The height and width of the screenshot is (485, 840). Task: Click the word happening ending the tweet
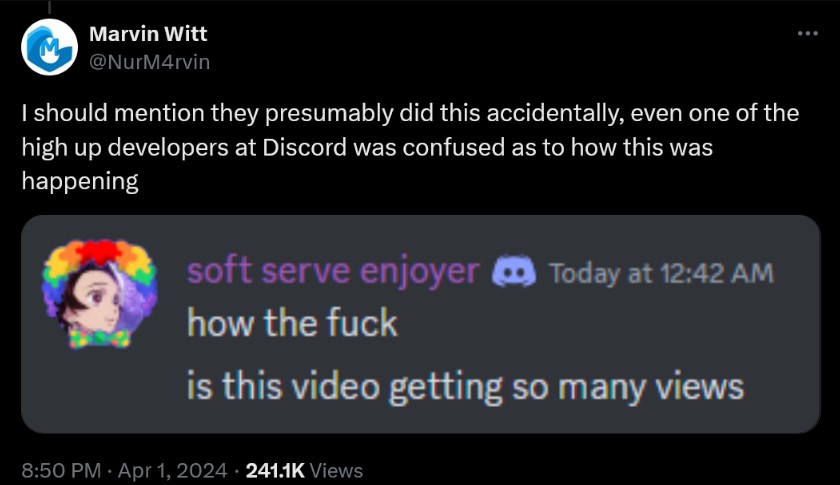pyautogui.click(x=80, y=182)
